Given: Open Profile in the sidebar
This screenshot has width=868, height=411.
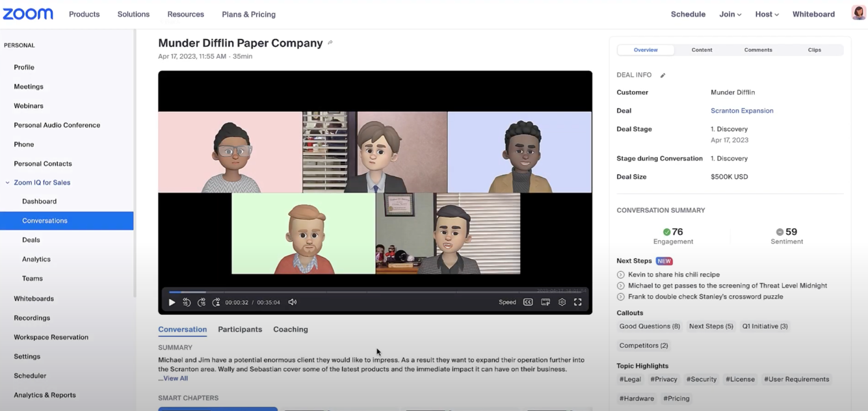Looking at the screenshot, I should pyautogui.click(x=24, y=68).
